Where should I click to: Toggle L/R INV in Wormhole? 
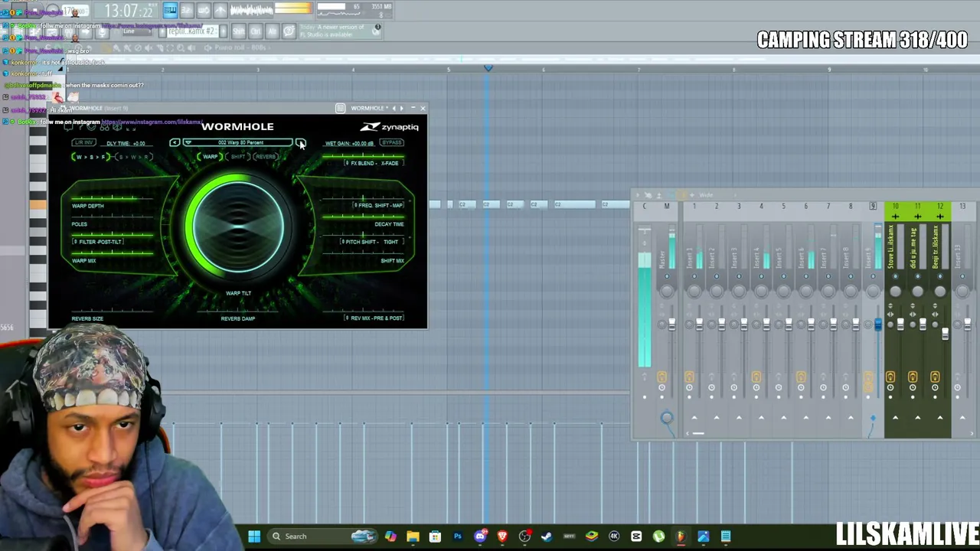click(x=83, y=143)
